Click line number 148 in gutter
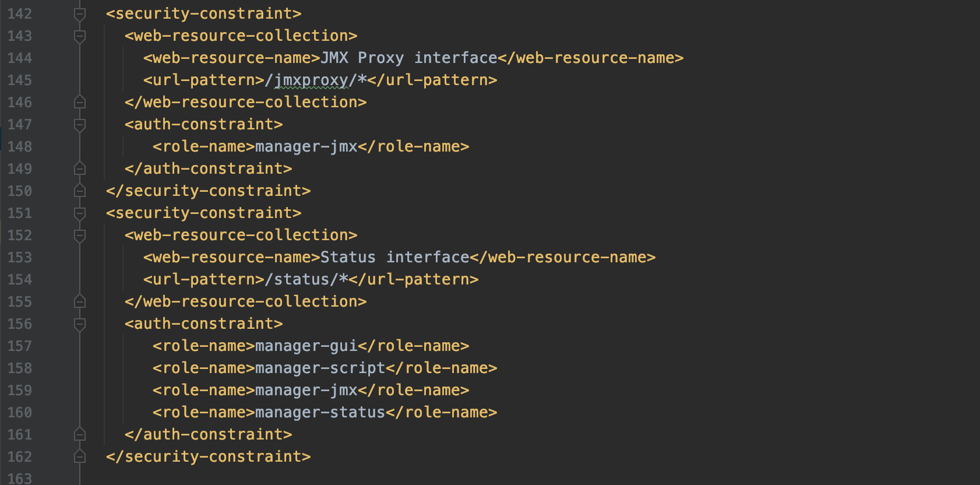The height and width of the screenshot is (485, 980). click(20, 146)
